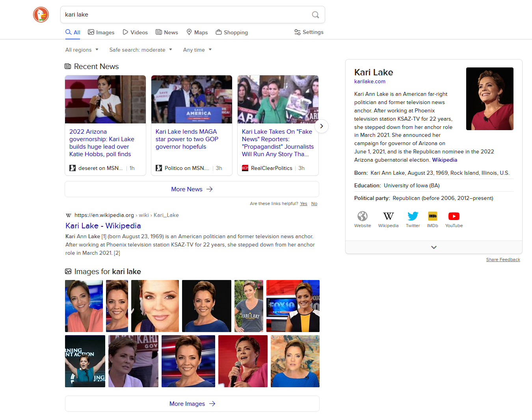Click the More News button

click(192, 189)
